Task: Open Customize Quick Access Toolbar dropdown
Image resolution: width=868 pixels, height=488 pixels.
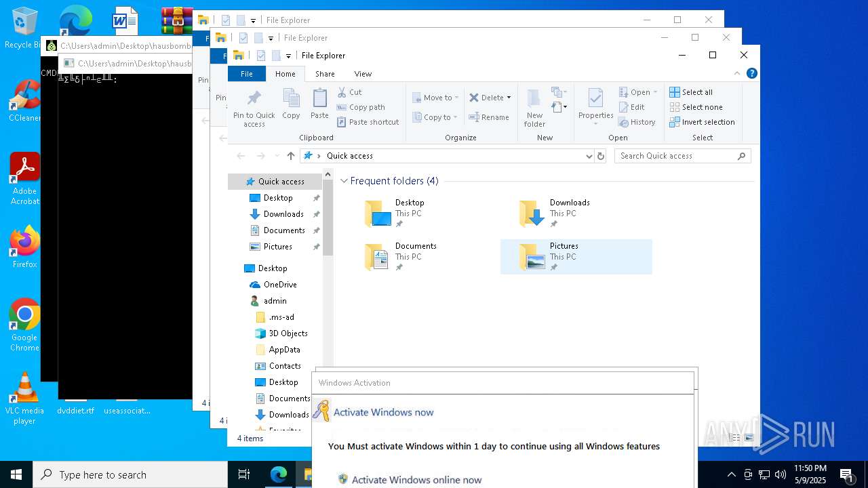Action: coord(288,56)
